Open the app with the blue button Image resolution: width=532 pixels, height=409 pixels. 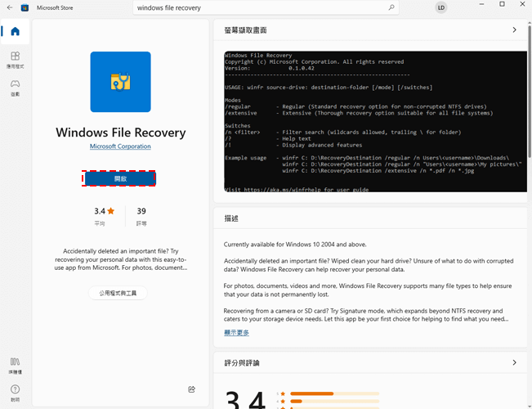[x=118, y=178]
